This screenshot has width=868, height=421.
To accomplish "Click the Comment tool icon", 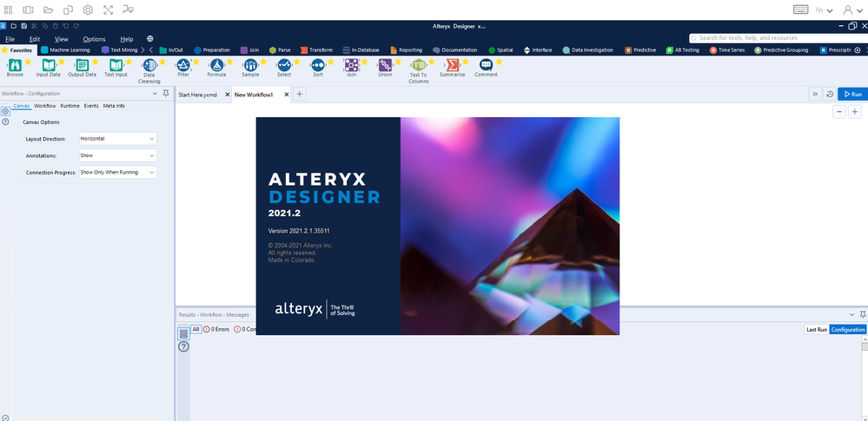I will (x=486, y=65).
